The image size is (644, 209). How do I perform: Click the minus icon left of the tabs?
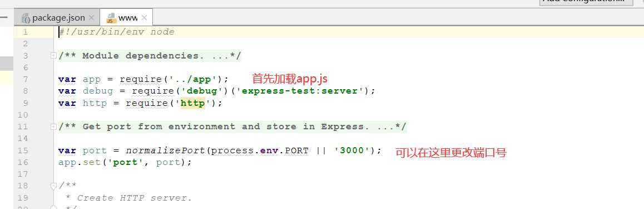[4, 18]
